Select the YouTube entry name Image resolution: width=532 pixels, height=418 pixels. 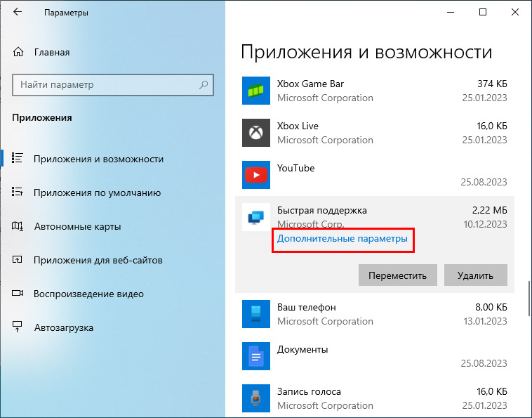coord(296,168)
